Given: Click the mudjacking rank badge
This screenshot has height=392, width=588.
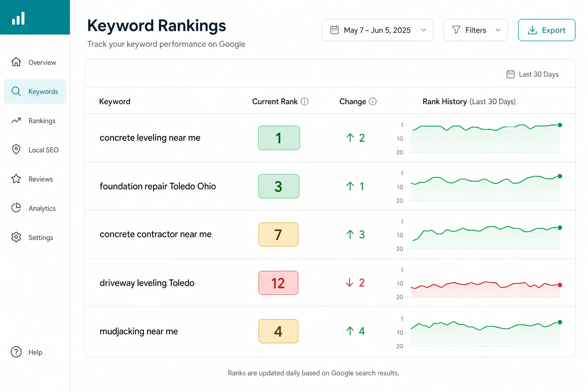Looking at the screenshot, I should (278, 331).
